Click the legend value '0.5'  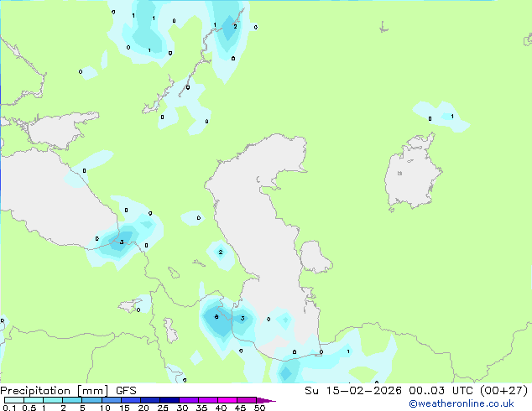pyautogui.click(x=29, y=408)
